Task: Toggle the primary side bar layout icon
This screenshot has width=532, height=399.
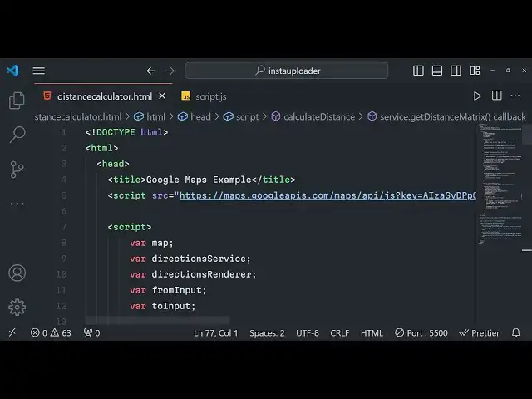Action: point(418,71)
